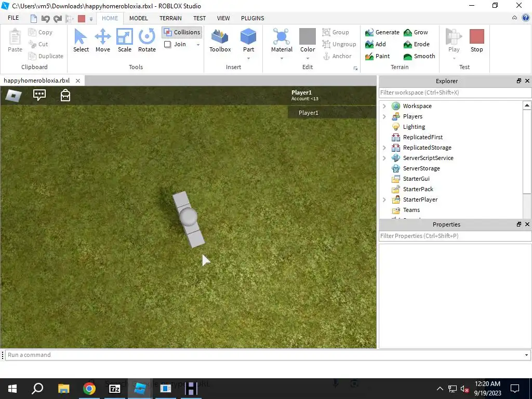This screenshot has width=532, height=399.
Task: Click the Redo arrow
Action: (x=58, y=19)
